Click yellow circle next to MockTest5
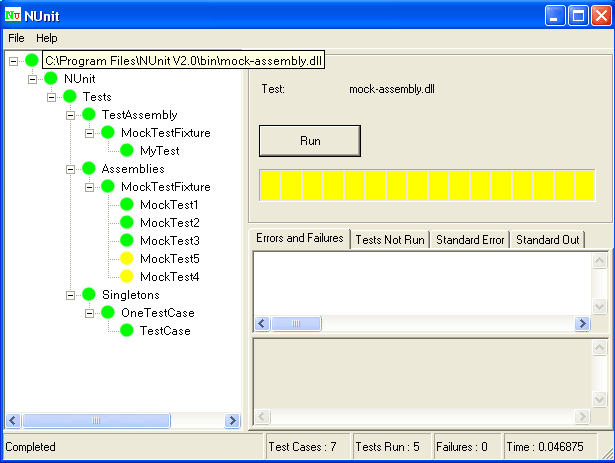 click(127, 258)
